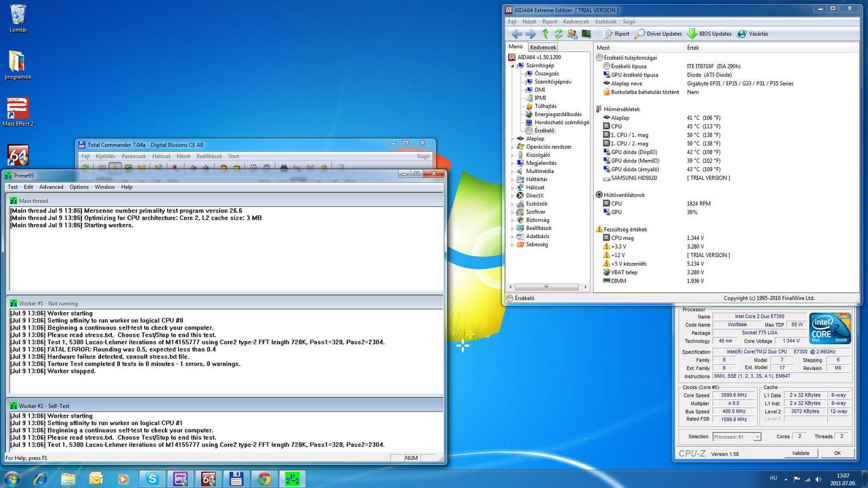Viewport: 868px width, 488px height.
Task: Open the Súgó menu in AIDA64
Action: coord(629,22)
